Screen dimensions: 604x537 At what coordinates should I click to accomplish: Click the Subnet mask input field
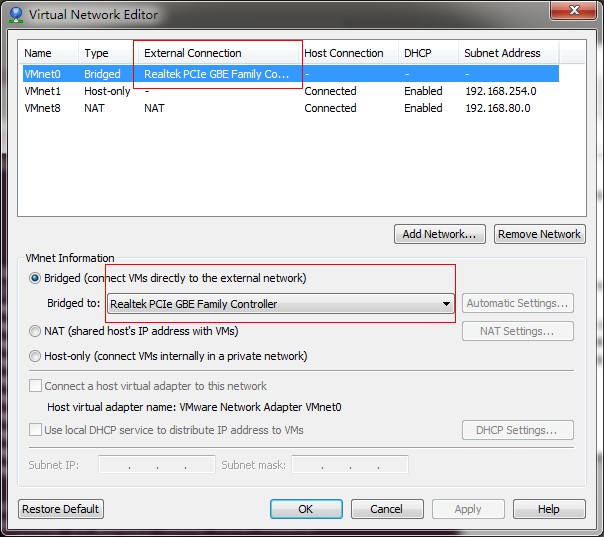click(350, 464)
